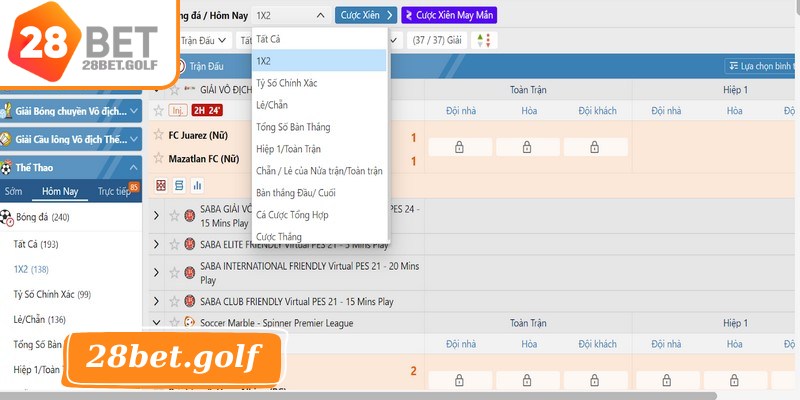
Task: Click the 'Inj.' injury time badge
Action: (x=179, y=110)
